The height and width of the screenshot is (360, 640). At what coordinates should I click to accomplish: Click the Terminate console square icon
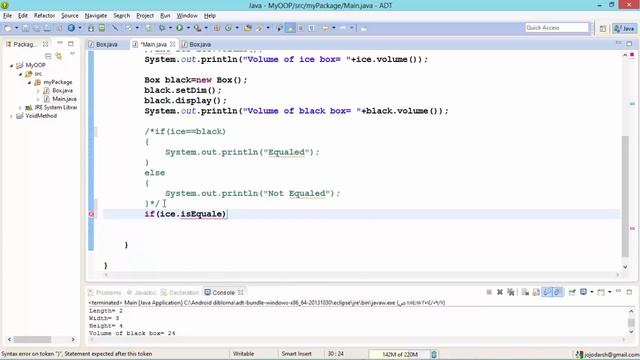tap(489, 292)
